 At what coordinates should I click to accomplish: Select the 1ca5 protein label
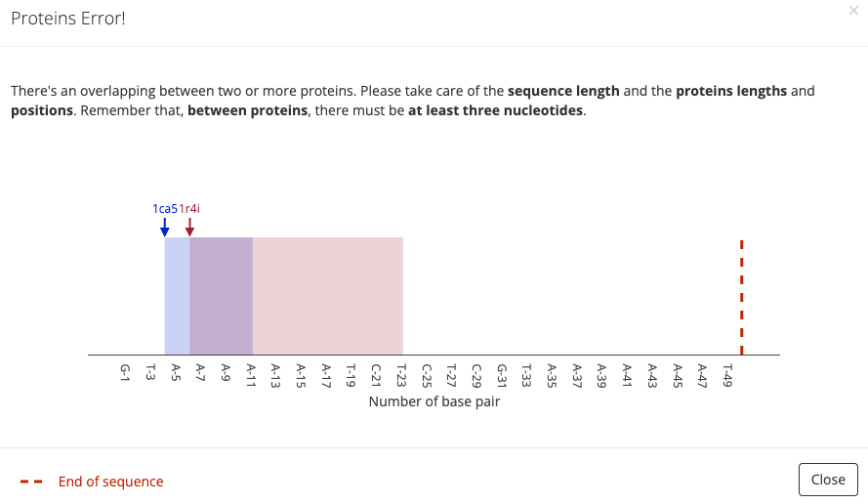pyautogui.click(x=165, y=209)
